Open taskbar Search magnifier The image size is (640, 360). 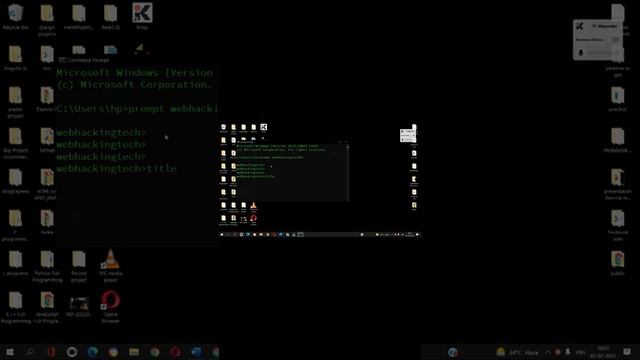click(x=30, y=352)
